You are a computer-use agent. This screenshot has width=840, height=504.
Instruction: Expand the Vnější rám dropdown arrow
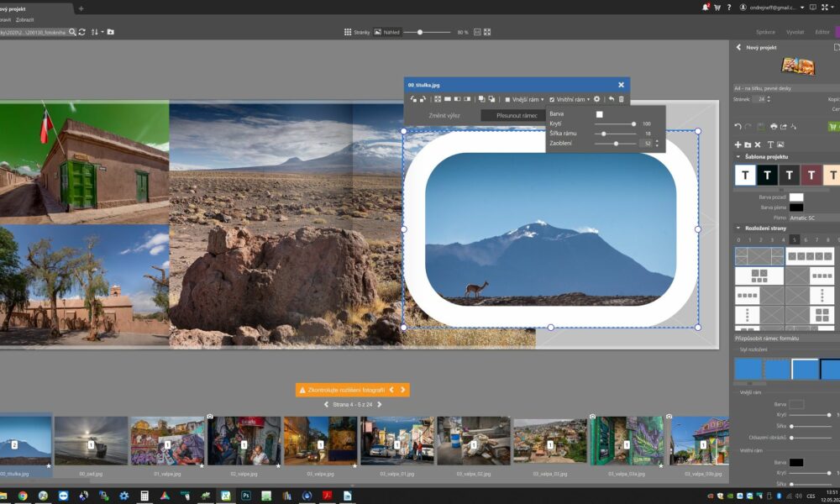(542, 100)
